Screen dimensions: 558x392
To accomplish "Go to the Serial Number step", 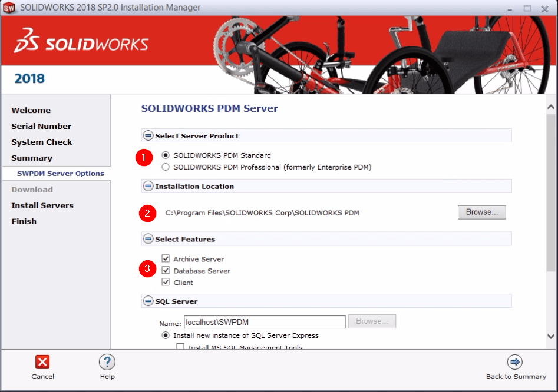I will [x=41, y=126].
